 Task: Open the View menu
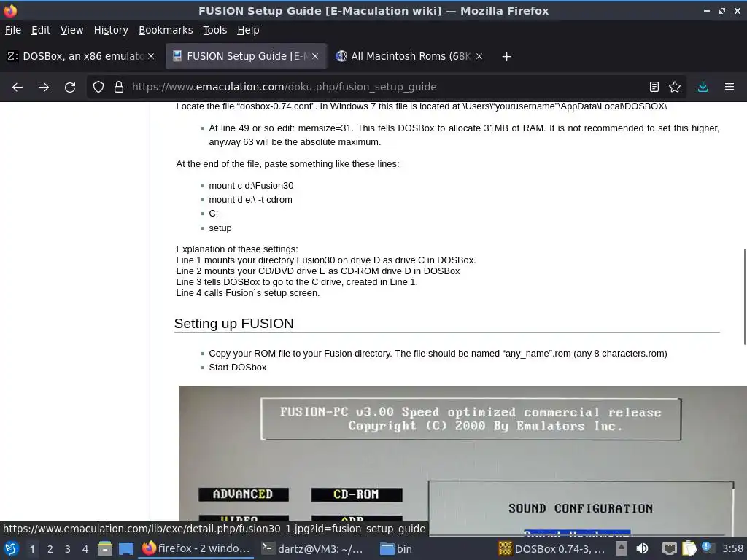point(71,30)
